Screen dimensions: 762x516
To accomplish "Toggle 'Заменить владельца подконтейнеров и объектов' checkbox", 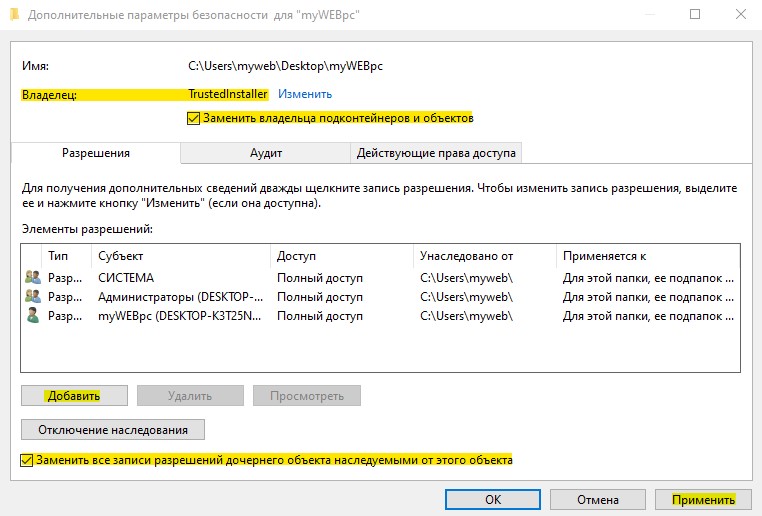I will (193, 119).
